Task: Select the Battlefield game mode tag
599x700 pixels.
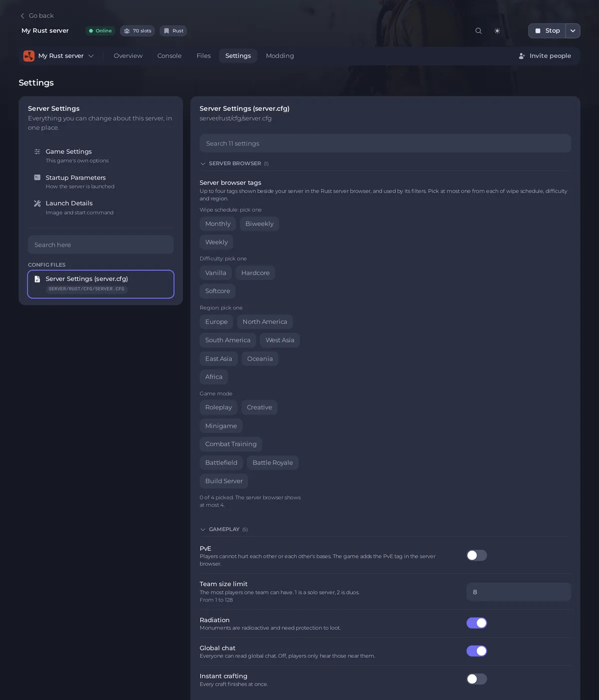Action: 221,463
